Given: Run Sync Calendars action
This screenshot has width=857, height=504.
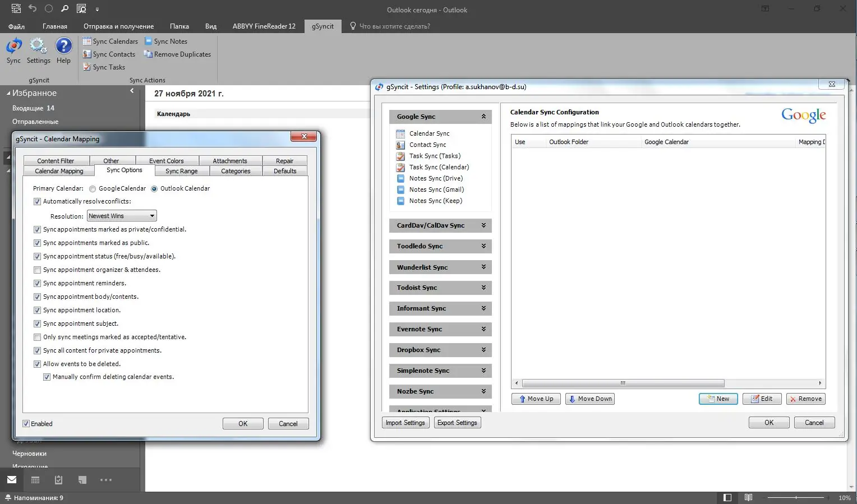Looking at the screenshot, I should point(110,41).
